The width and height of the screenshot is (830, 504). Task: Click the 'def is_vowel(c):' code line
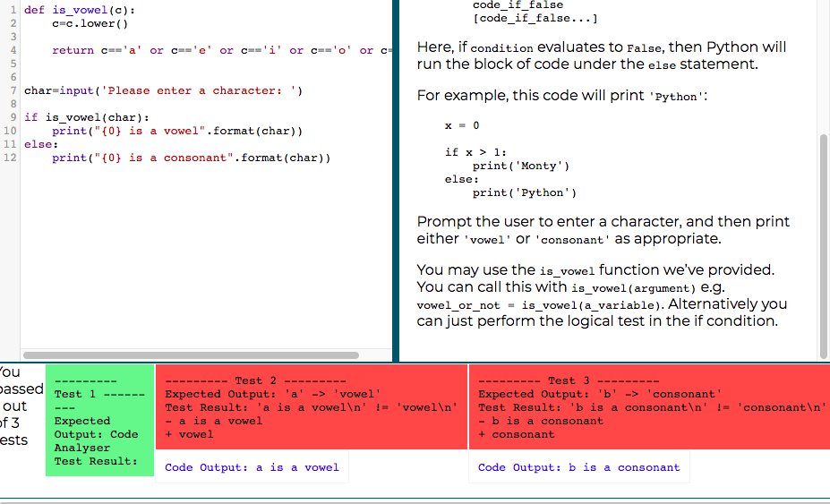[x=80, y=10]
